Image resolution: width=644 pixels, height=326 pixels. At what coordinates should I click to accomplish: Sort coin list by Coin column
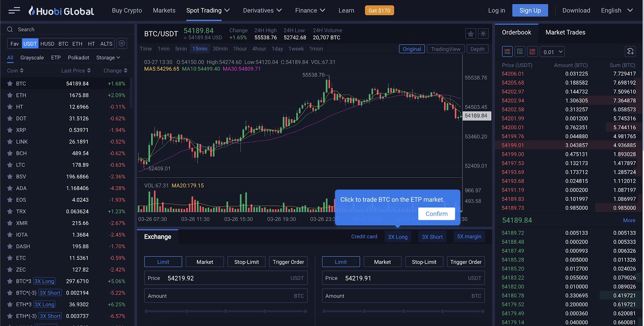15,71
